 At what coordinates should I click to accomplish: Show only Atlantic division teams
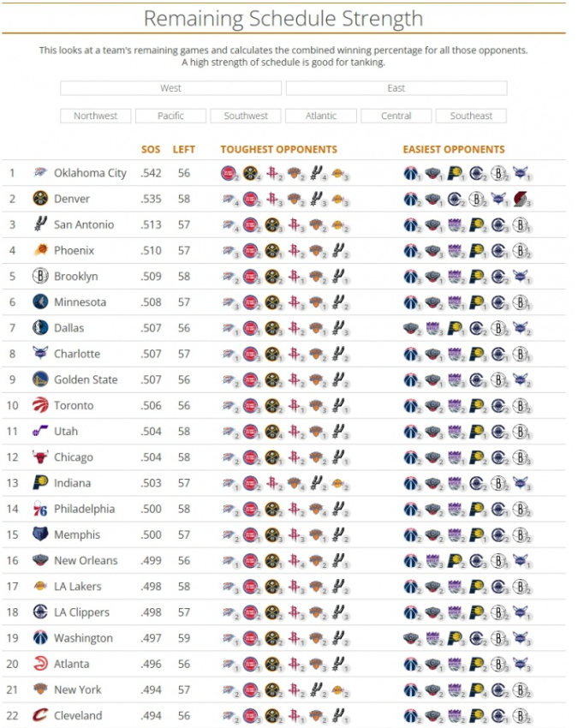click(x=321, y=116)
